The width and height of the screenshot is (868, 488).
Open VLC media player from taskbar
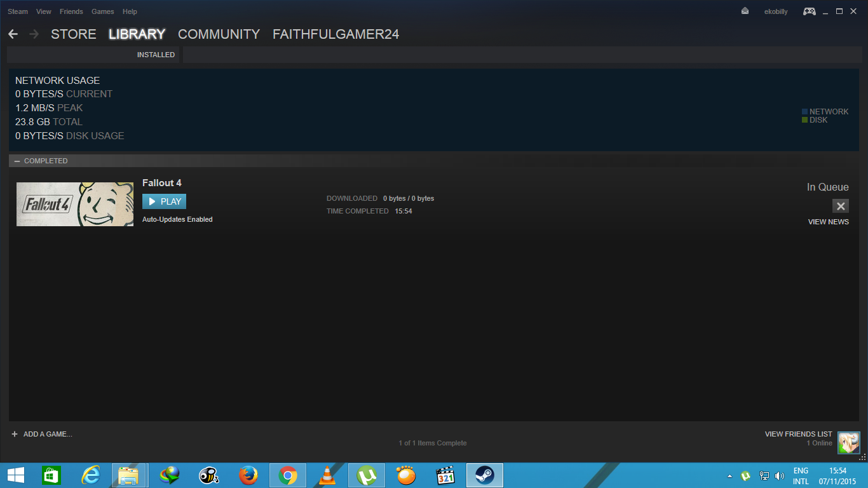327,475
